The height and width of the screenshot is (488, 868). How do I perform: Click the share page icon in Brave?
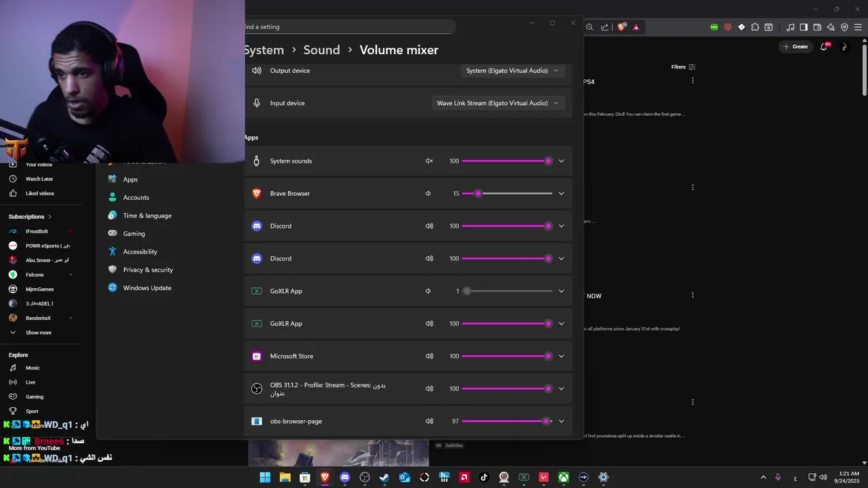pyautogui.click(x=605, y=27)
